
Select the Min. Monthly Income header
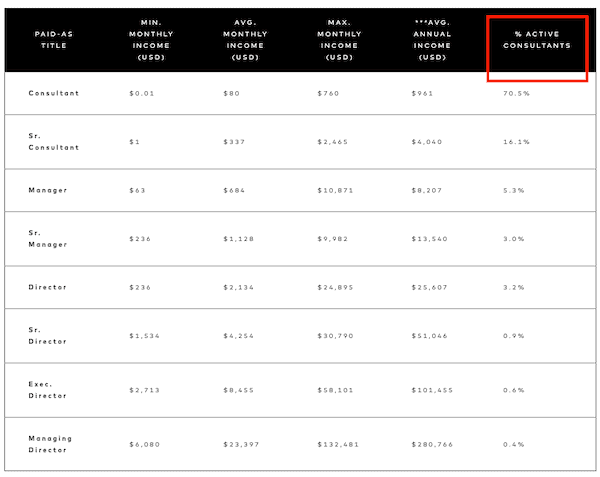pos(151,40)
